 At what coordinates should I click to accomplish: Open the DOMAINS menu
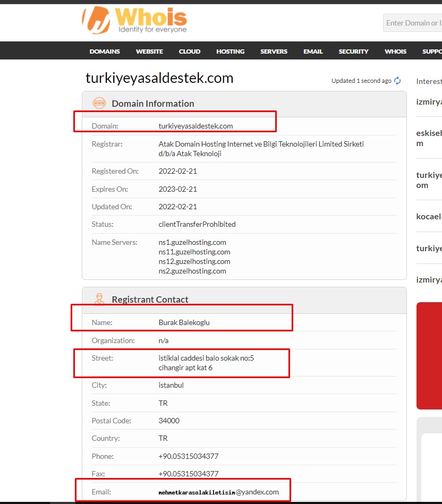(x=105, y=52)
